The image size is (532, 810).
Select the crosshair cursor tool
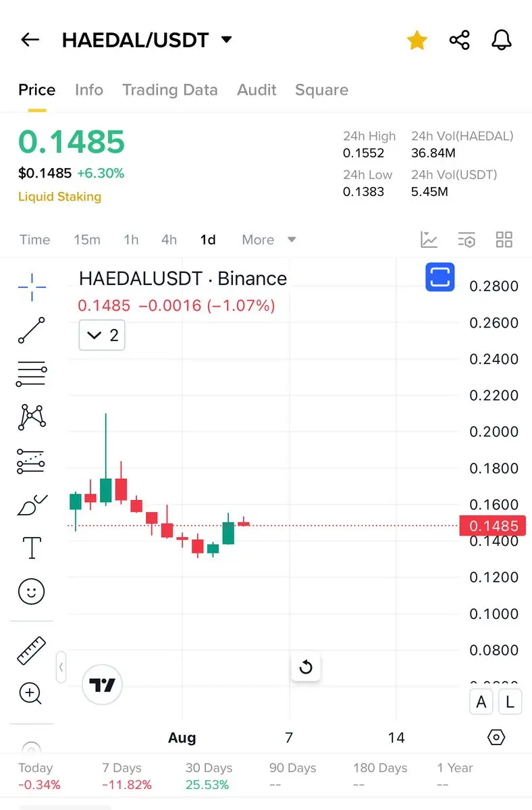point(32,287)
